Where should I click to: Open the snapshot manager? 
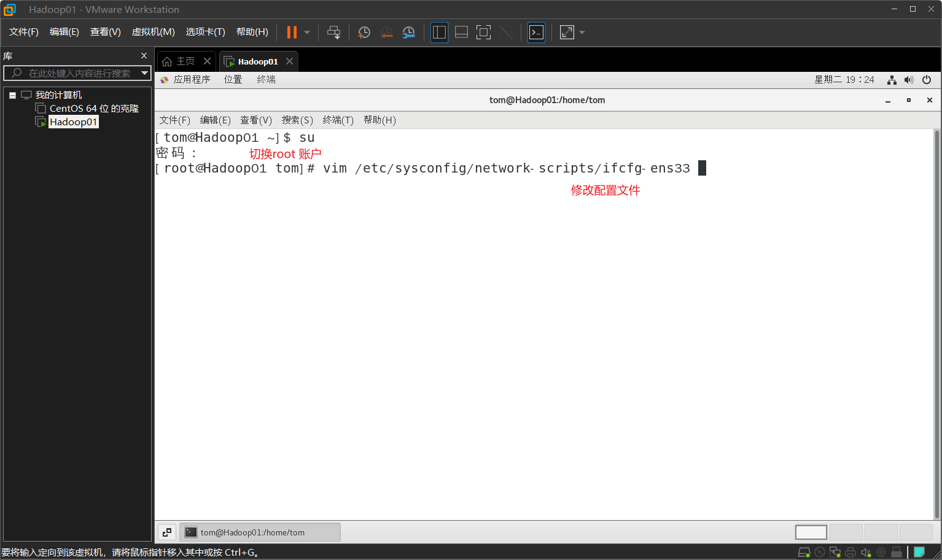point(408,33)
